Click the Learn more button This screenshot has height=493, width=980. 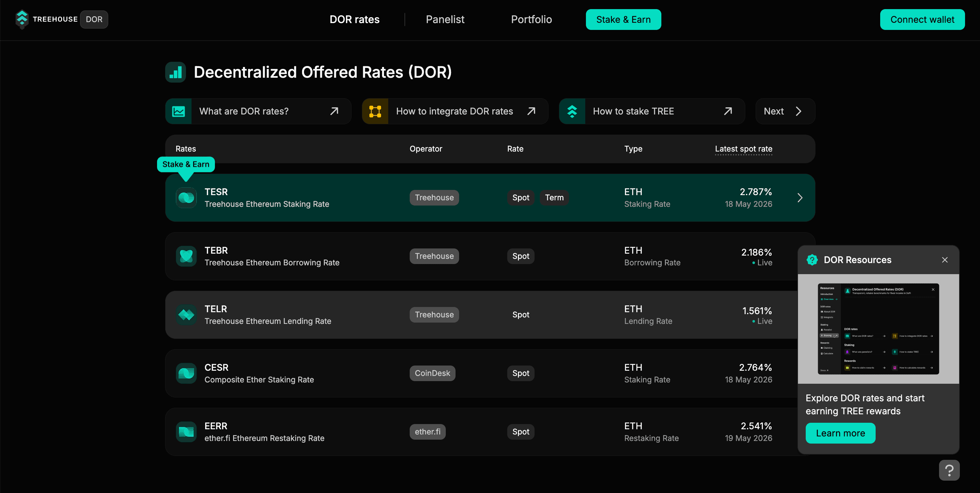[x=840, y=433]
